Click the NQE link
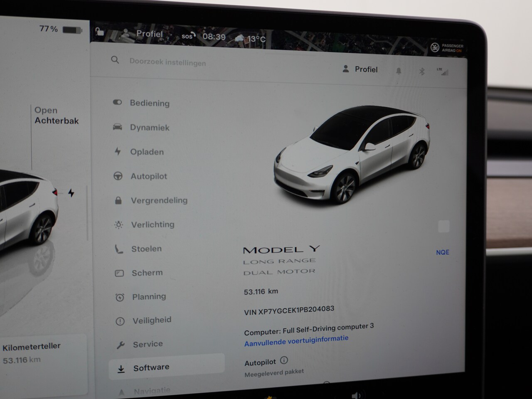The width and height of the screenshot is (532, 399). point(443,252)
